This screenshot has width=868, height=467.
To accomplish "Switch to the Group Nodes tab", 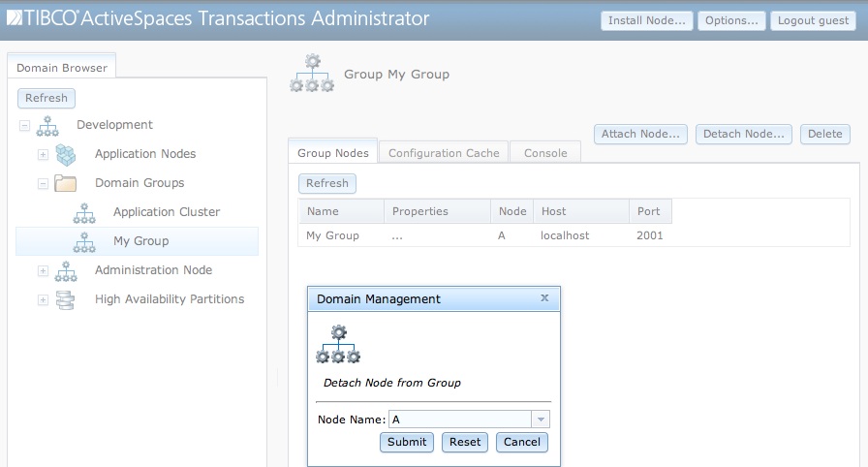I will [x=332, y=153].
